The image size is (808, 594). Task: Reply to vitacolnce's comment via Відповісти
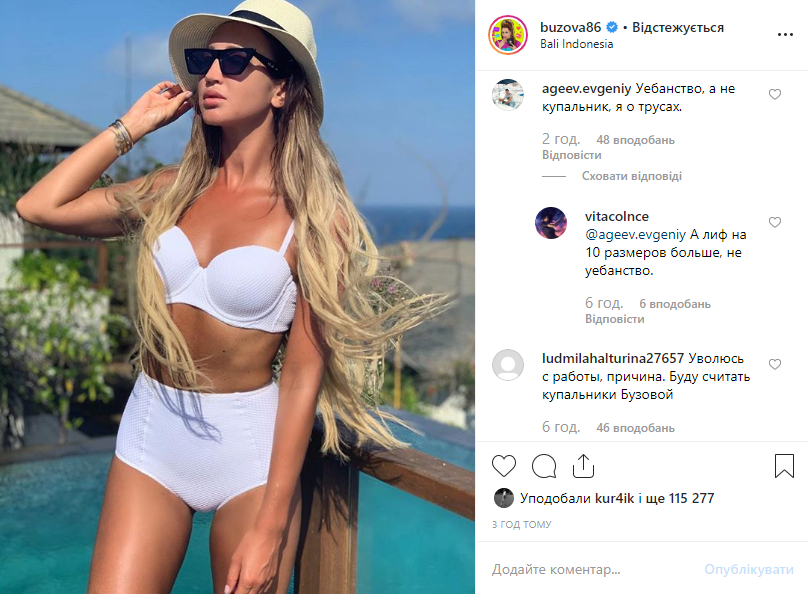pos(614,319)
